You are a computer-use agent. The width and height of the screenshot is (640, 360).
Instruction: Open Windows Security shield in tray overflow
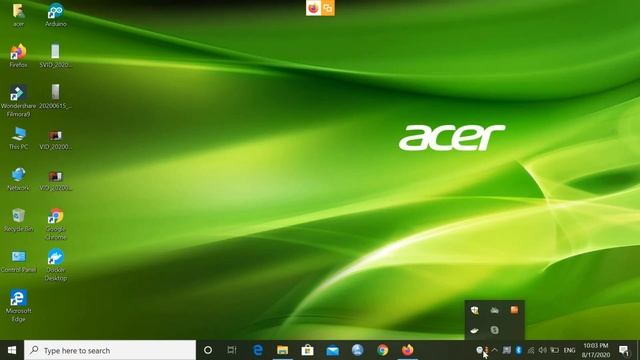475,310
